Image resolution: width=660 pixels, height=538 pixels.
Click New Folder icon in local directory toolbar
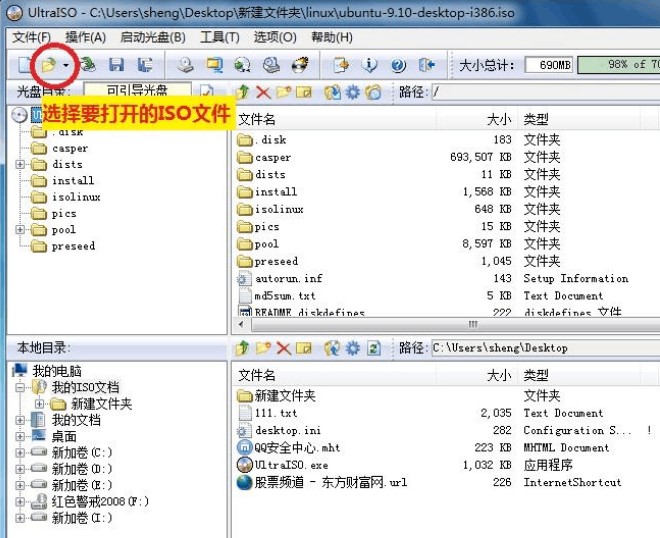pos(263,348)
